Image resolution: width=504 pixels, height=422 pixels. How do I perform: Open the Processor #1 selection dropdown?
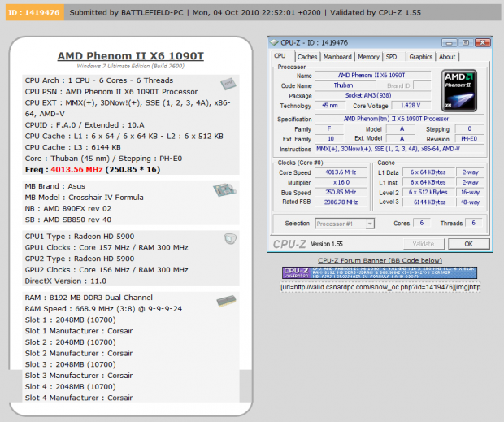345,224
